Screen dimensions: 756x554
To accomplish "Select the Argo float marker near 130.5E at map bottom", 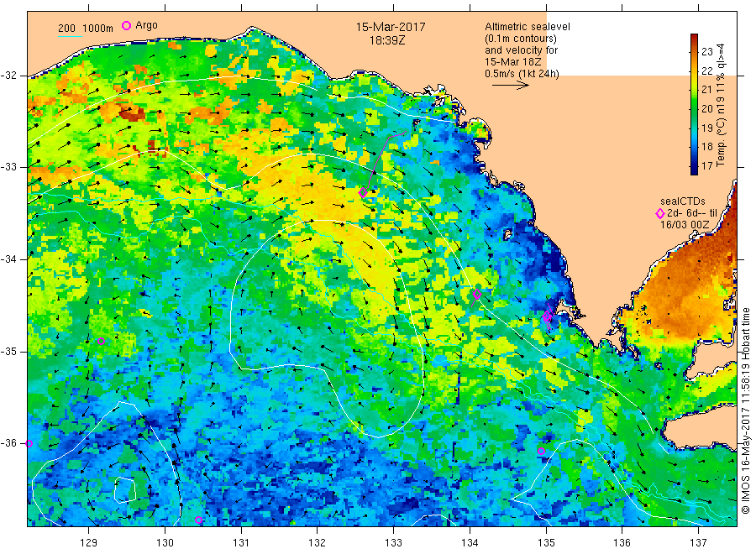I will 198,520.
